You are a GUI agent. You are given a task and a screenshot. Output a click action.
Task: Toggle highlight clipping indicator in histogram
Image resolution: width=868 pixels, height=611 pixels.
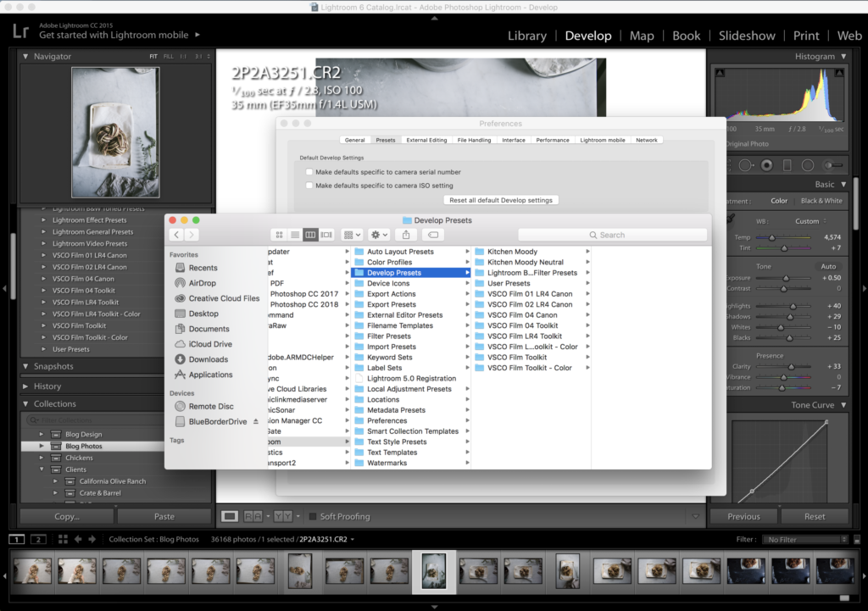coord(839,73)
